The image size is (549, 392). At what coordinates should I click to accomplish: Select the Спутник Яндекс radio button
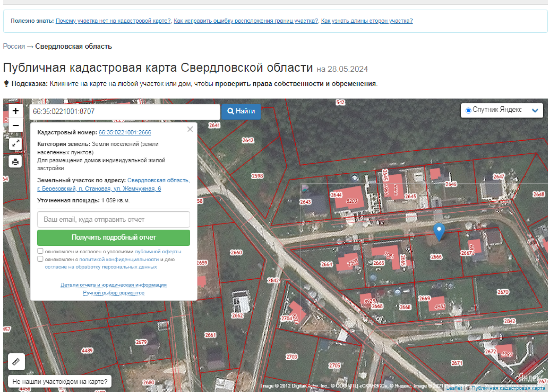468,110
